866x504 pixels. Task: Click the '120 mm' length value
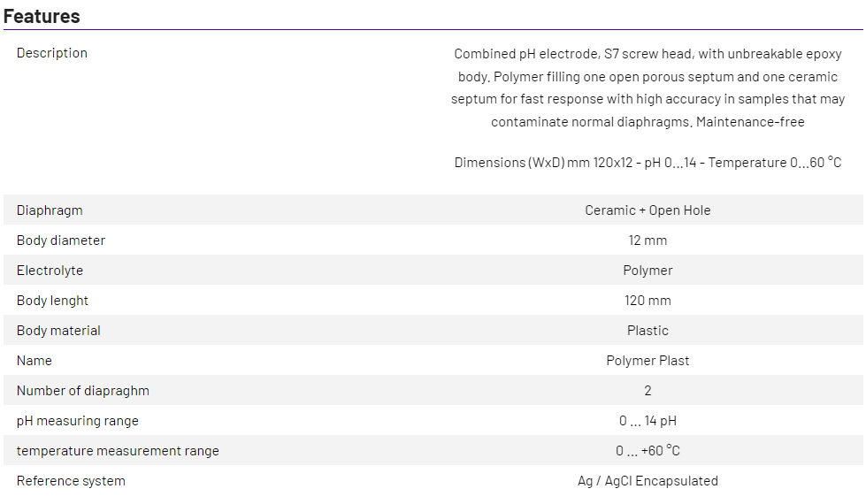(648, 301)
